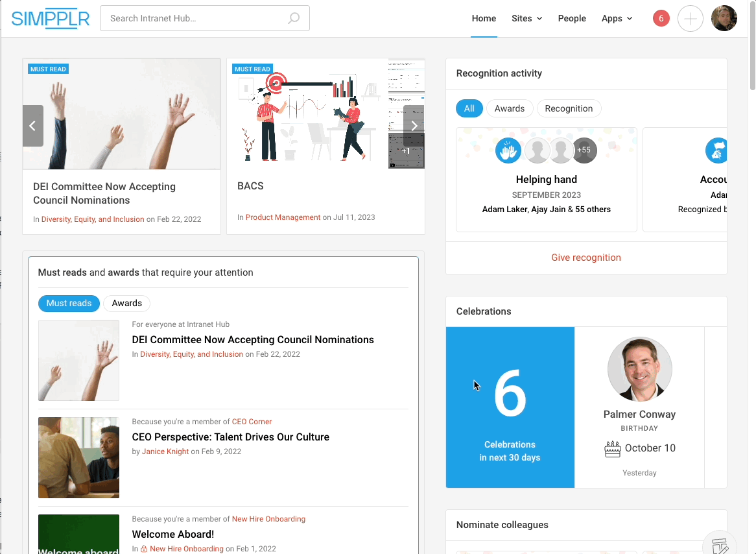This screenshot has height=554, width=756.
Task: Click the Give recognition link
Action: (x=586, y=258)
